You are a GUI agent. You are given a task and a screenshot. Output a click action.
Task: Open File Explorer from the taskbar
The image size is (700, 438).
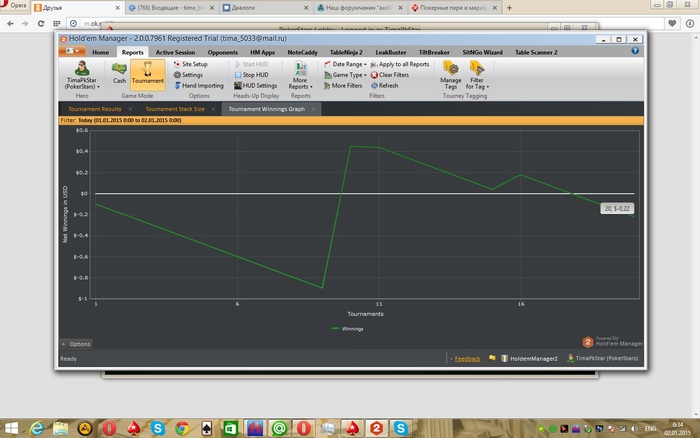coord(61,429)
